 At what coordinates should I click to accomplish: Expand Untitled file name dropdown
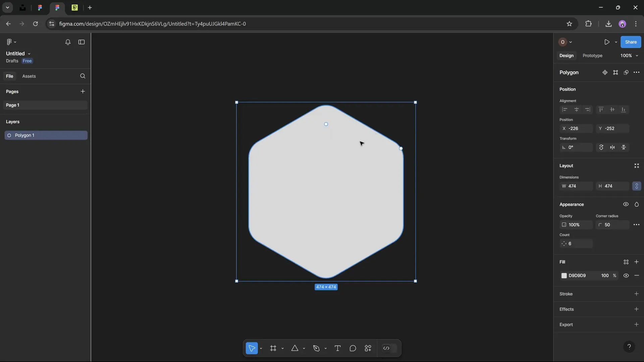29,54
